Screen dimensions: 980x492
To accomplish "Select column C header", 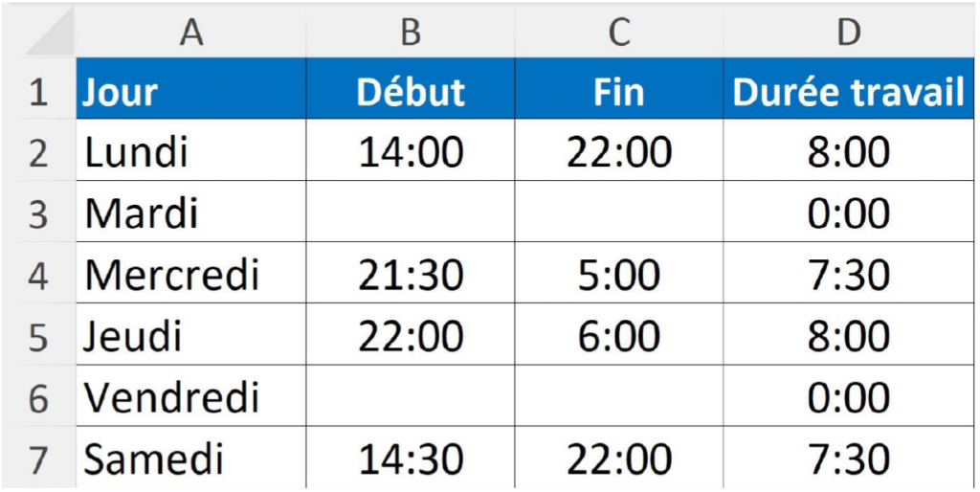I will pyautogui.click(x=619, y=33).
